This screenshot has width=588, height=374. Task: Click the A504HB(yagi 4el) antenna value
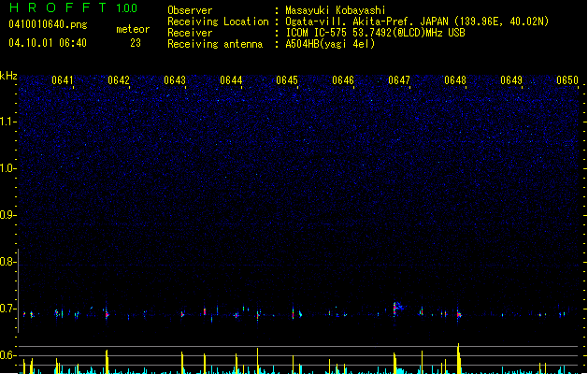point(330,44)
